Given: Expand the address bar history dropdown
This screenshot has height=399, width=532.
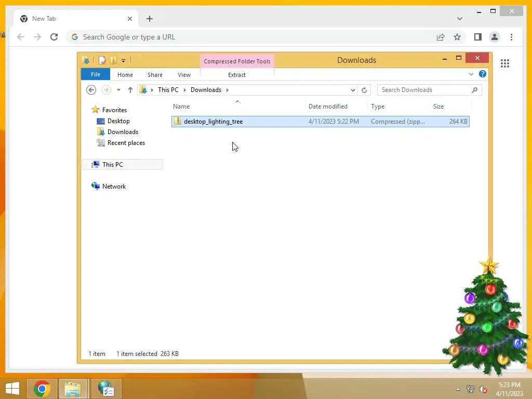Looking at the screenshot, I should [353, 90].
